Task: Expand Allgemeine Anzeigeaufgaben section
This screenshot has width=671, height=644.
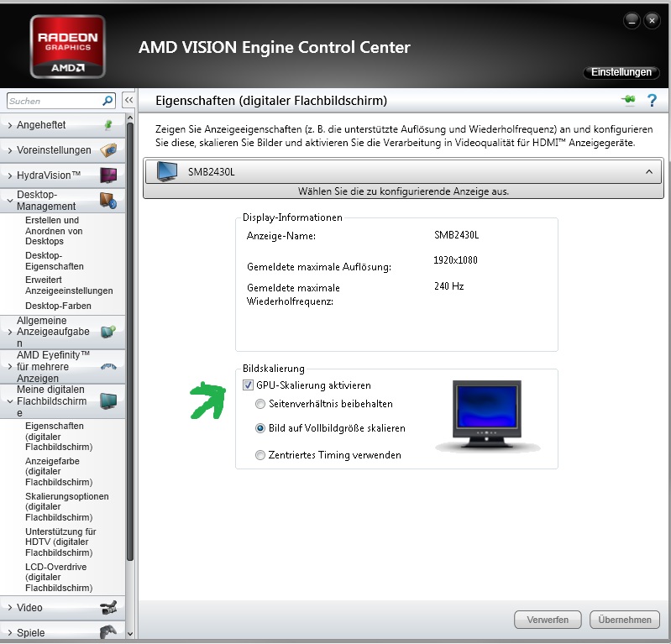Action: (x=10, y=332)
